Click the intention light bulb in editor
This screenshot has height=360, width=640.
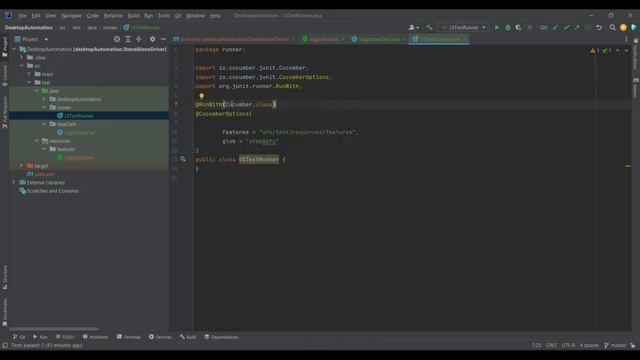(x=202, y=96)
